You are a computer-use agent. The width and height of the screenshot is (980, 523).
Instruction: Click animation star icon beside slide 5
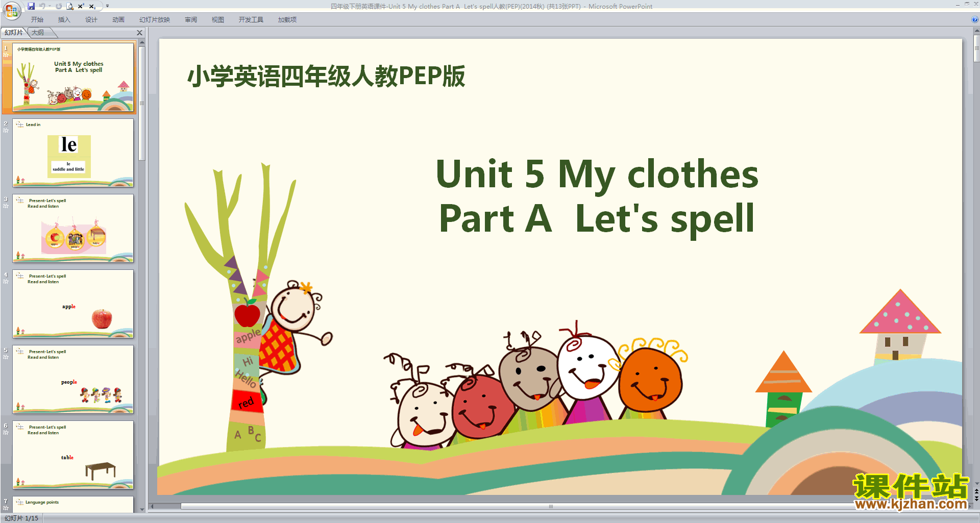[x=6, y=357]
